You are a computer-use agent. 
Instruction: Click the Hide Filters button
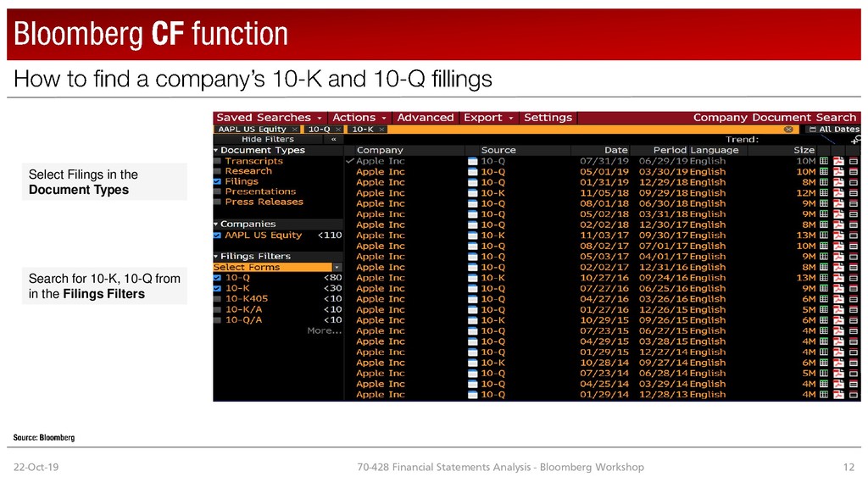(x=268, y=140)
